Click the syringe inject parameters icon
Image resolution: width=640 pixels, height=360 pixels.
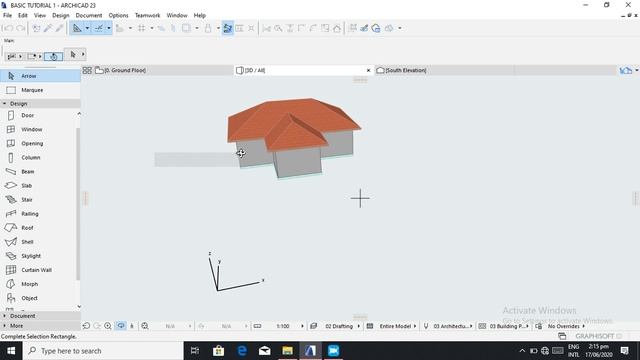60,28
